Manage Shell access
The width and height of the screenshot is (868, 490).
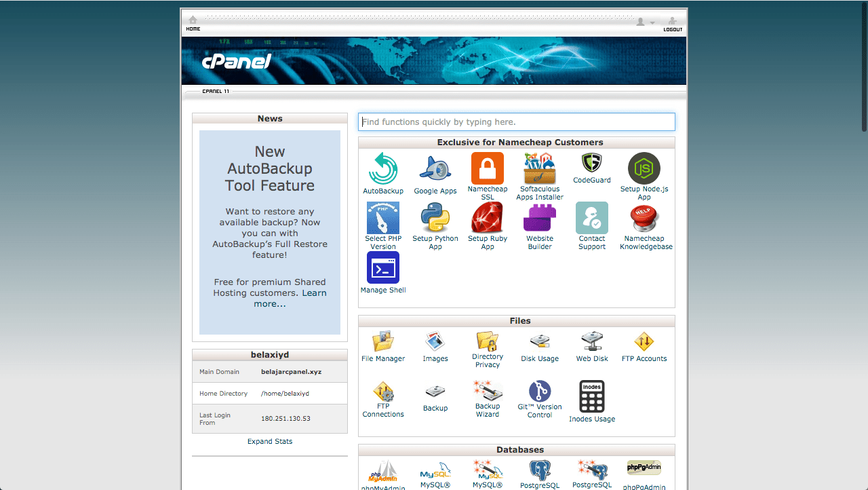382,271
